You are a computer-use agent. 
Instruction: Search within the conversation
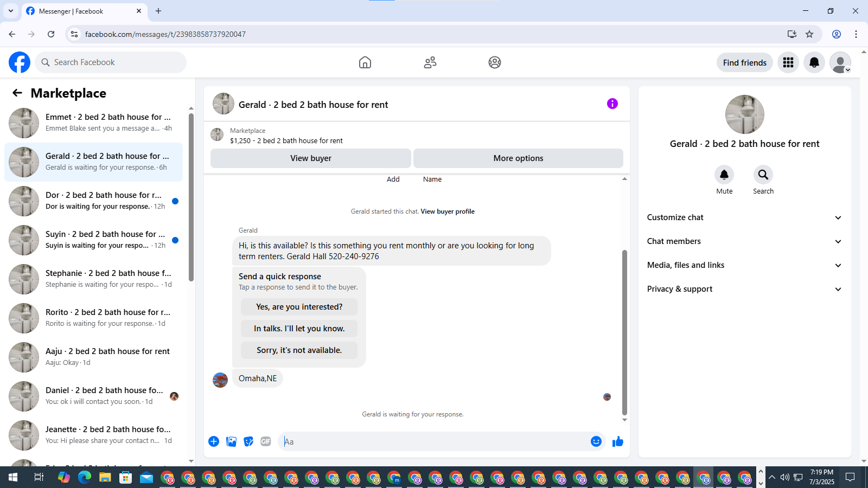coord(763,175)
